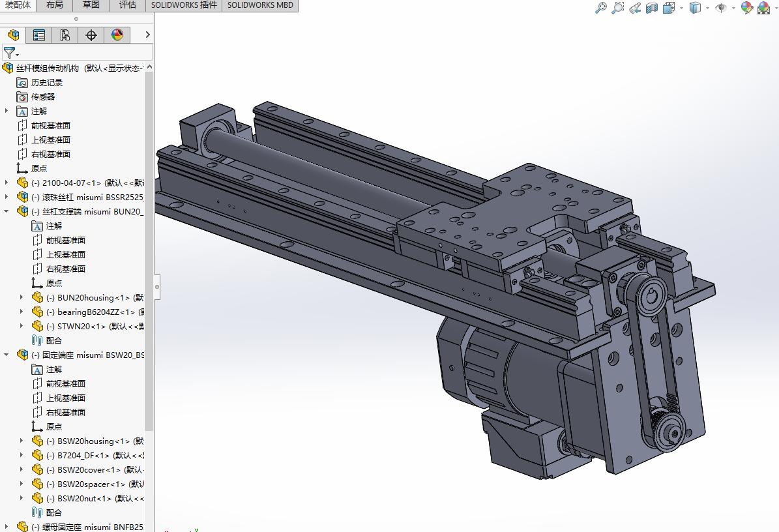The height and width of the screenshot is (532, 779).
Task: Expand the 滚珠丝杠 misumi BSSR2525 component
Action: click(7, 197)
